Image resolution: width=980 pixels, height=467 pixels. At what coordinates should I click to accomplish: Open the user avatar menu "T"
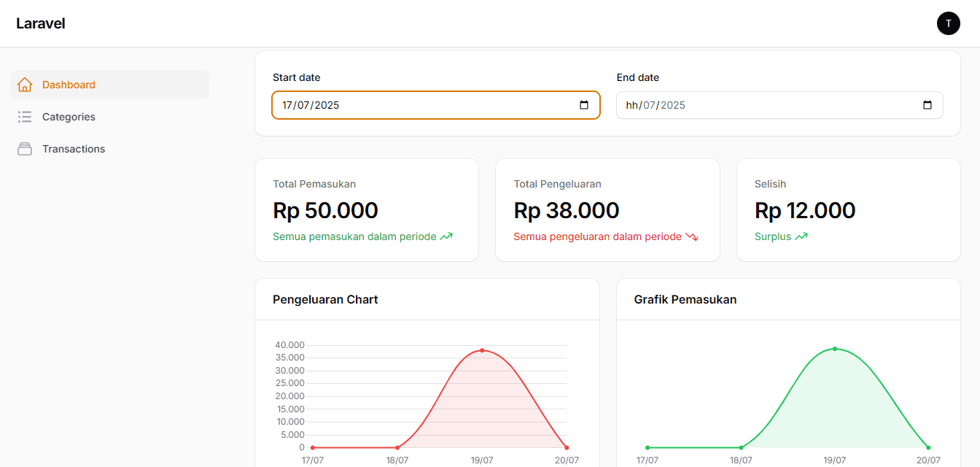coord(949,23)
